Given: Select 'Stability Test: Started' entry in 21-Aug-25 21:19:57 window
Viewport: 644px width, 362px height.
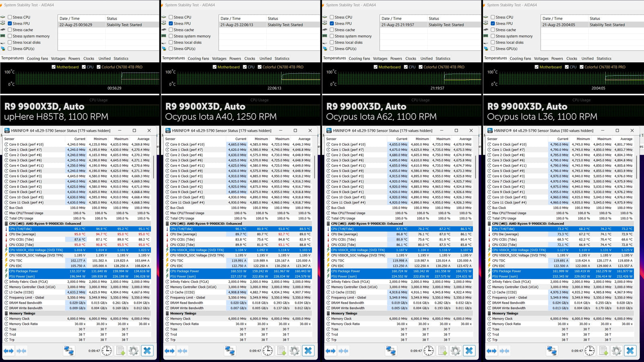Looking at the screenshot, I should point(430,25).
